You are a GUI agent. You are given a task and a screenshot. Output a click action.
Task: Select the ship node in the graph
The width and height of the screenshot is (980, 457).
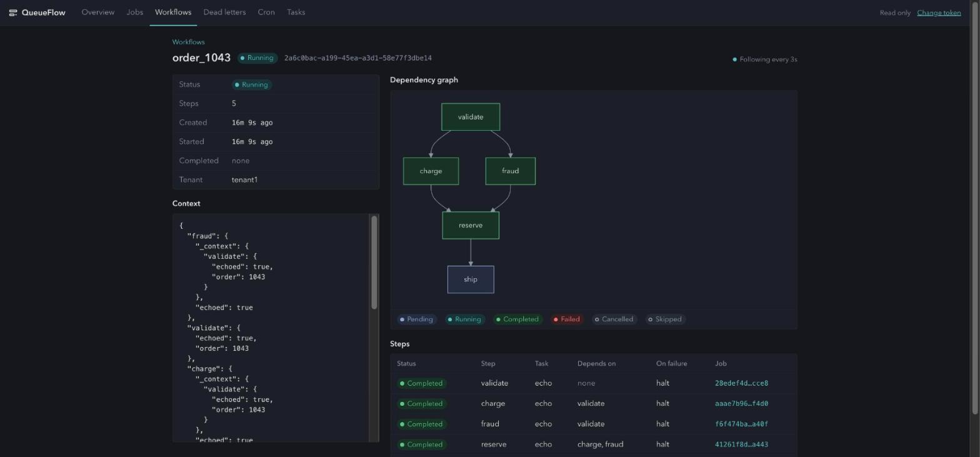point(471,279)
